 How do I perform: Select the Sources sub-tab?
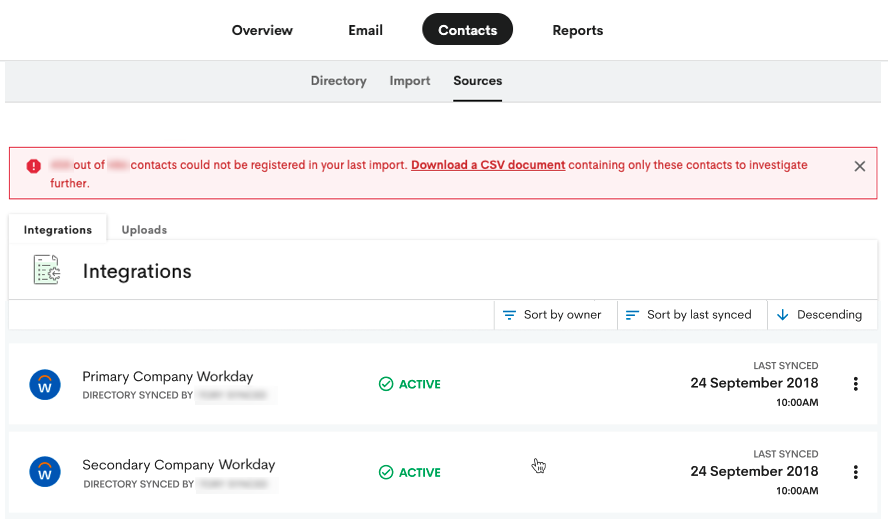click(477, 80)
